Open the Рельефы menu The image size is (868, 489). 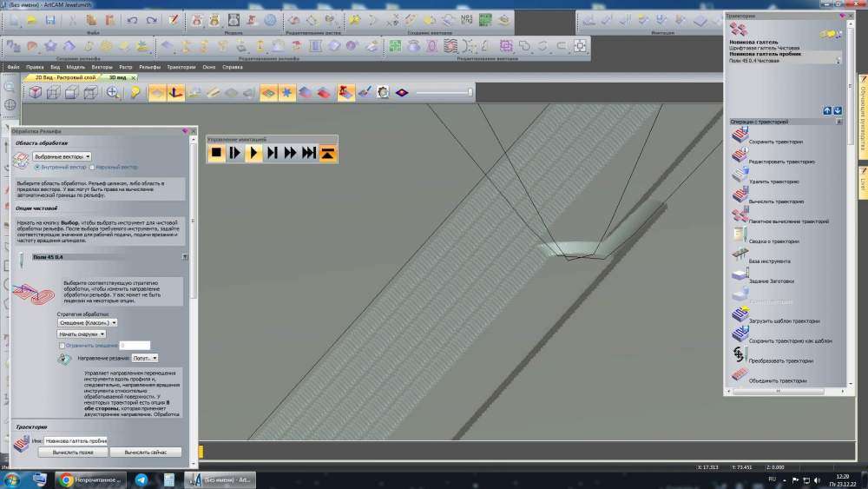(x=149, y=67)
